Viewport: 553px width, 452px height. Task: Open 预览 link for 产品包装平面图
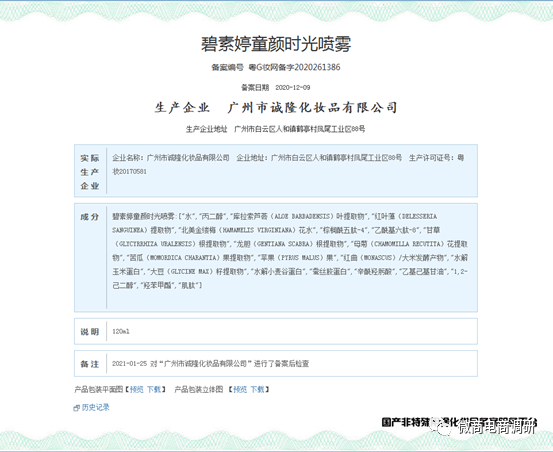(136, 389)
